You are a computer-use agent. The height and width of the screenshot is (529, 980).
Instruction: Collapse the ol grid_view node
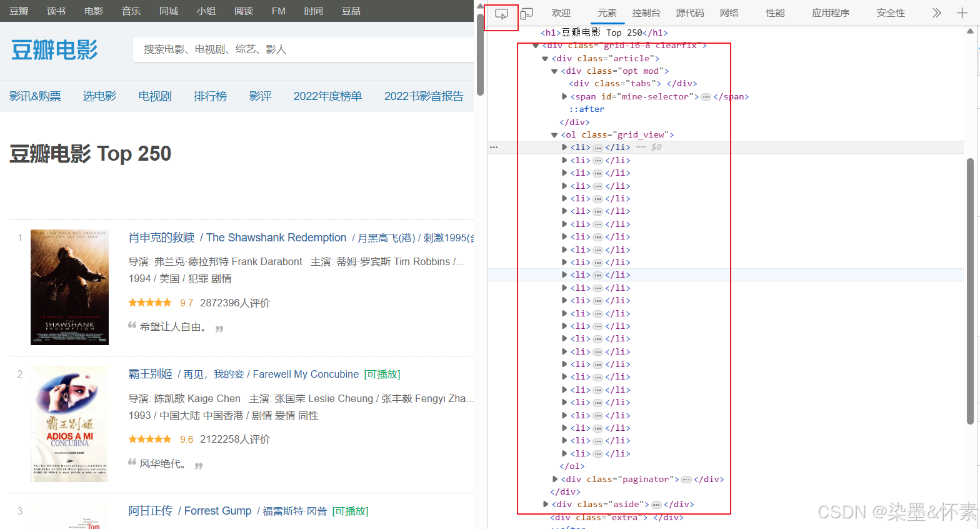tap(554, 135)
